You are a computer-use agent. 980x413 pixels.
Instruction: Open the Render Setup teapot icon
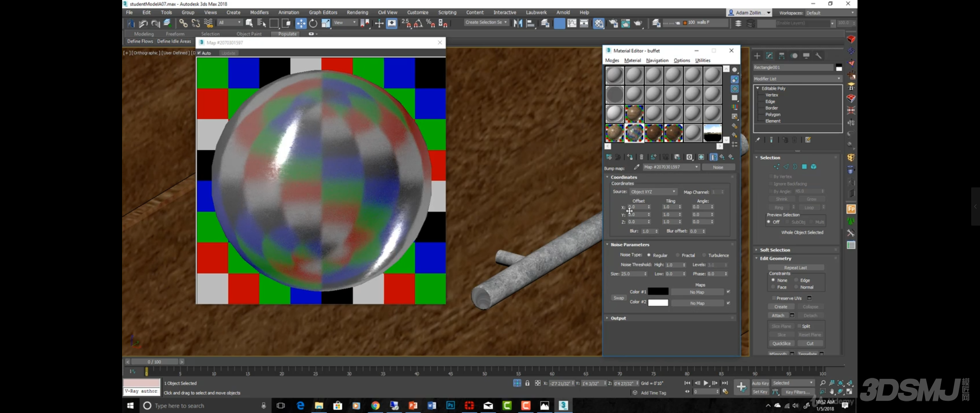[613, 23]
